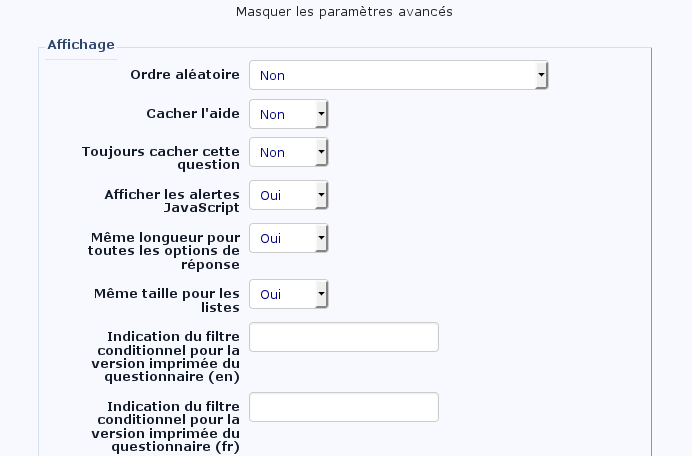Open the Cacher l'aide dropdown
Screen dimensions: 692x456
(288, 115)
